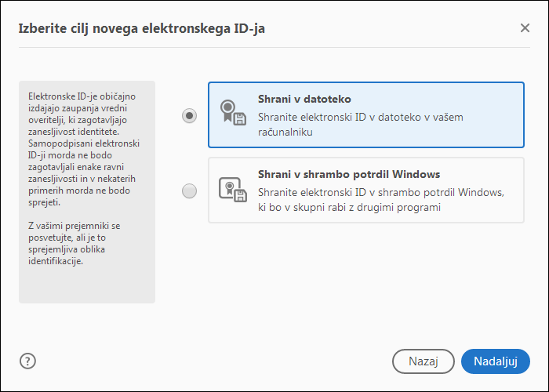Click the help question mark icon
The width and height of the screenshot is (549, 392).
coord(28,361)
